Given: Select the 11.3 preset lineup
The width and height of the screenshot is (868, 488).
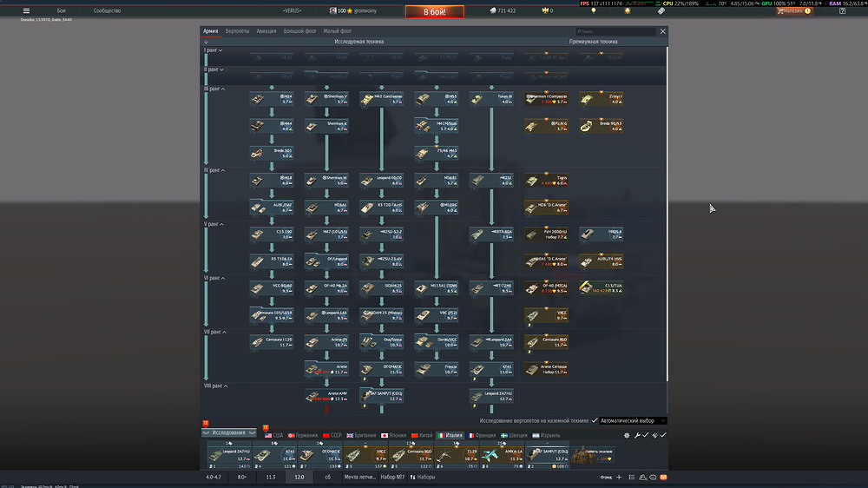Looking at the screenshot, I should [x=270, y=477].
